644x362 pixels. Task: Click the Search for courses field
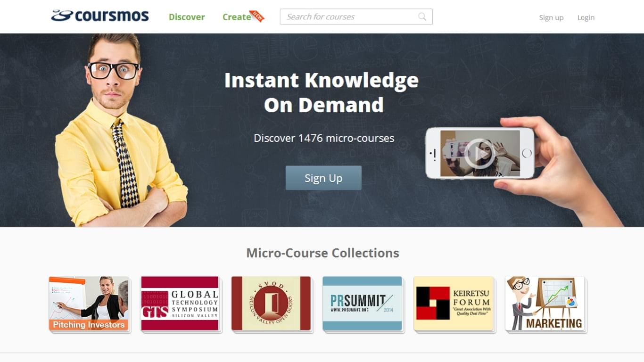356,16
